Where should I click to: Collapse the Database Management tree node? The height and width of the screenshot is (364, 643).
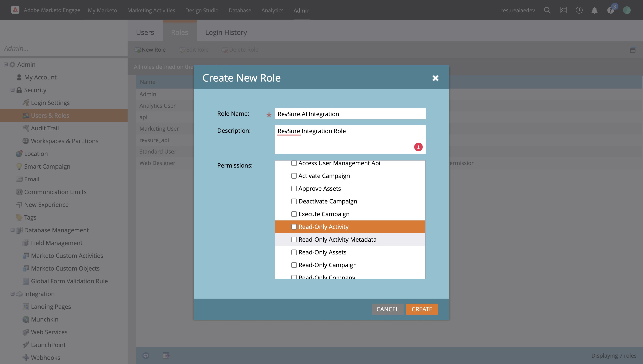[x=13, y=230]
